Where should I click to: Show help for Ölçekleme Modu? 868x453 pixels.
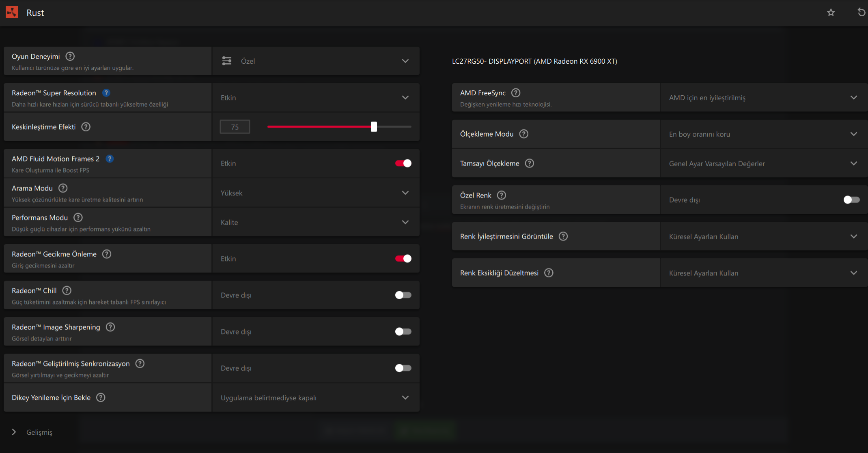click(x=524, y=134)
